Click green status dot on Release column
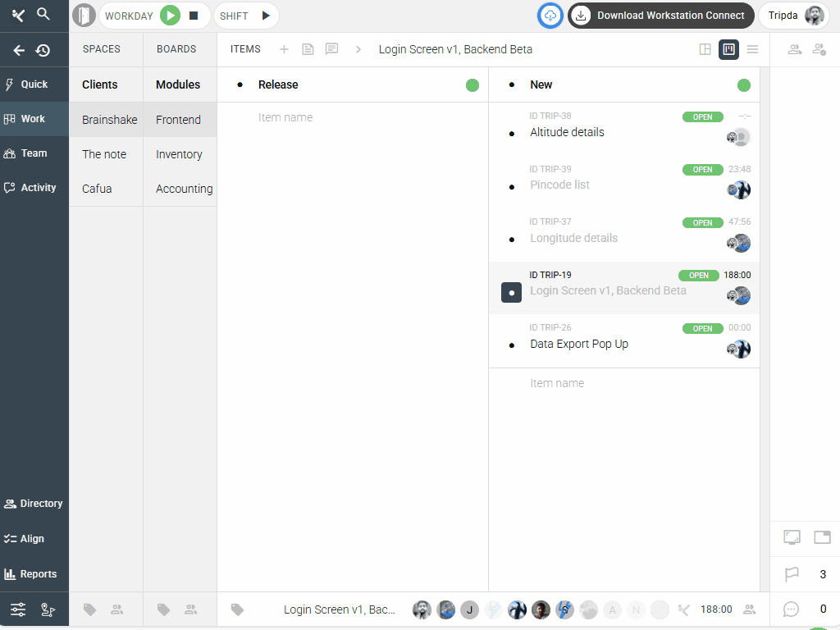This screenshot has width=840, height=630. point(472,85)
